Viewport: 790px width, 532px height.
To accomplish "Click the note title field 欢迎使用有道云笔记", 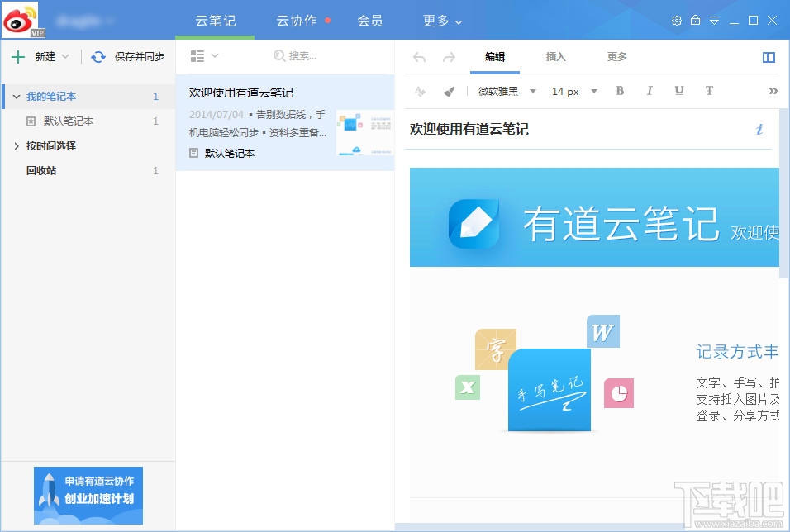I will pos(469,130).
